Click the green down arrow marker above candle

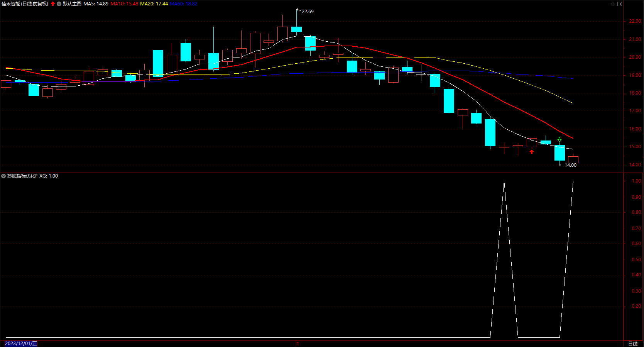(x=559, y=140)
